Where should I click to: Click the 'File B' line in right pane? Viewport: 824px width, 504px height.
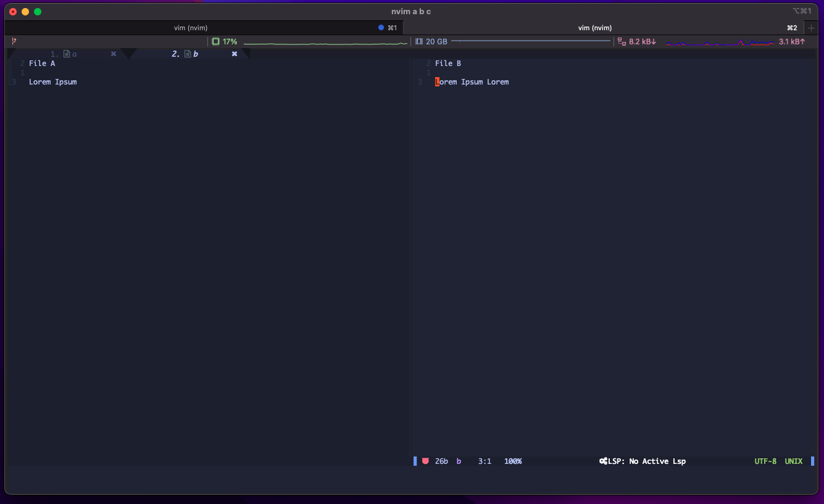pyautogui.click(x=448, y=64)
